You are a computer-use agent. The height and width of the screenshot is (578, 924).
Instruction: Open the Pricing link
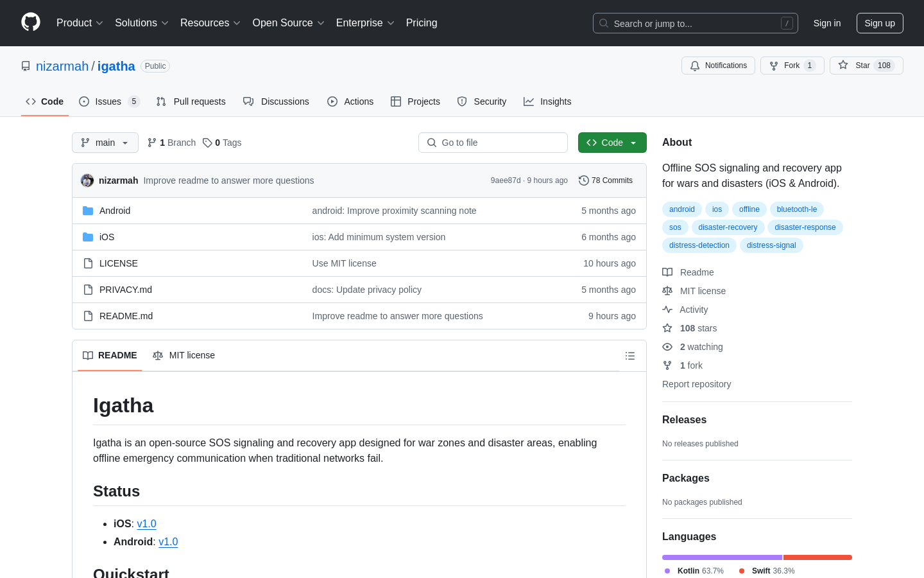[422, 23]
